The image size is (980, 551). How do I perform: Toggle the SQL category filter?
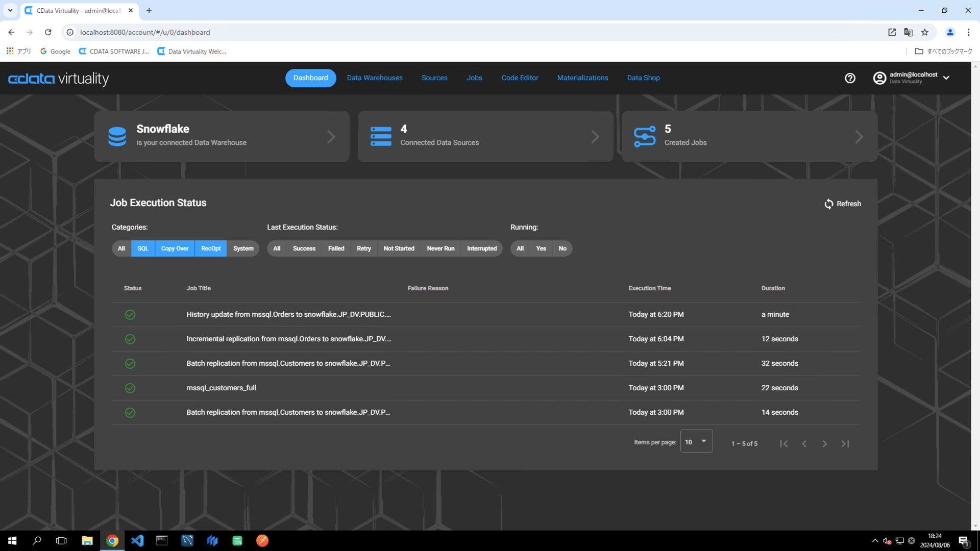click(143, 248)
